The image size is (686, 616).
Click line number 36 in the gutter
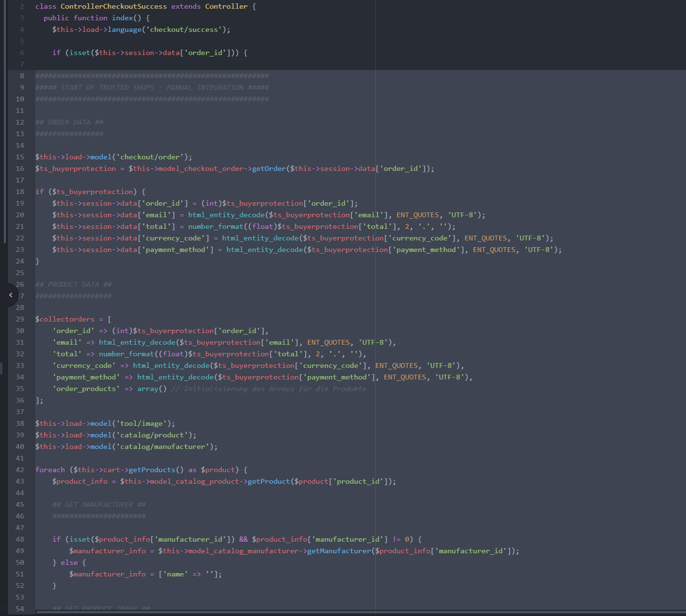20,400
